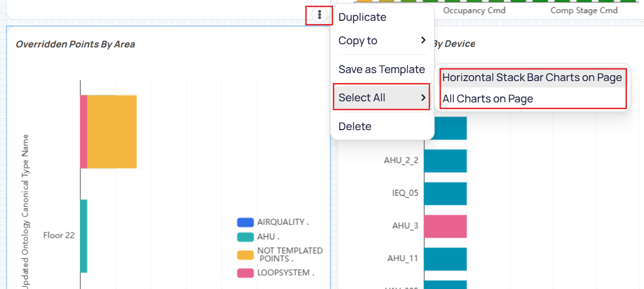Screen dimensions: 644x289
Task: Click the large orange bar segment in area chart
Action: pos(112,132)
